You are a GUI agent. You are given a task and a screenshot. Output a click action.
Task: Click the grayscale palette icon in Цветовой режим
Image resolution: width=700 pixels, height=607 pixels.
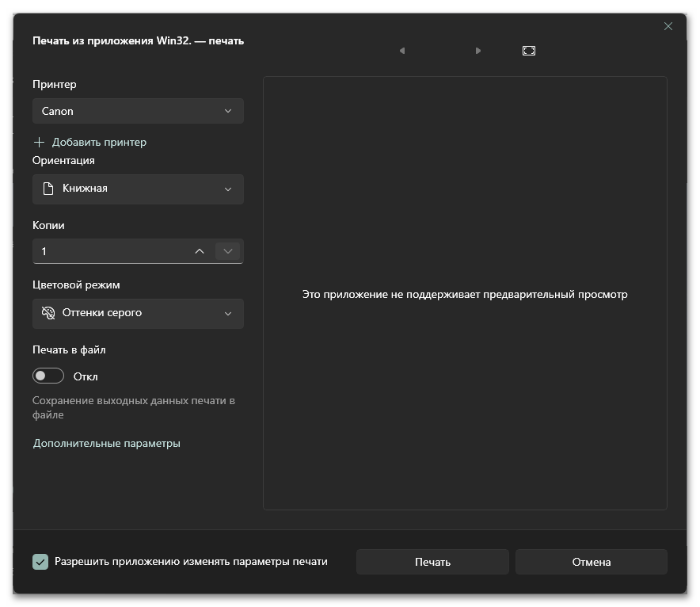[48, 313]
